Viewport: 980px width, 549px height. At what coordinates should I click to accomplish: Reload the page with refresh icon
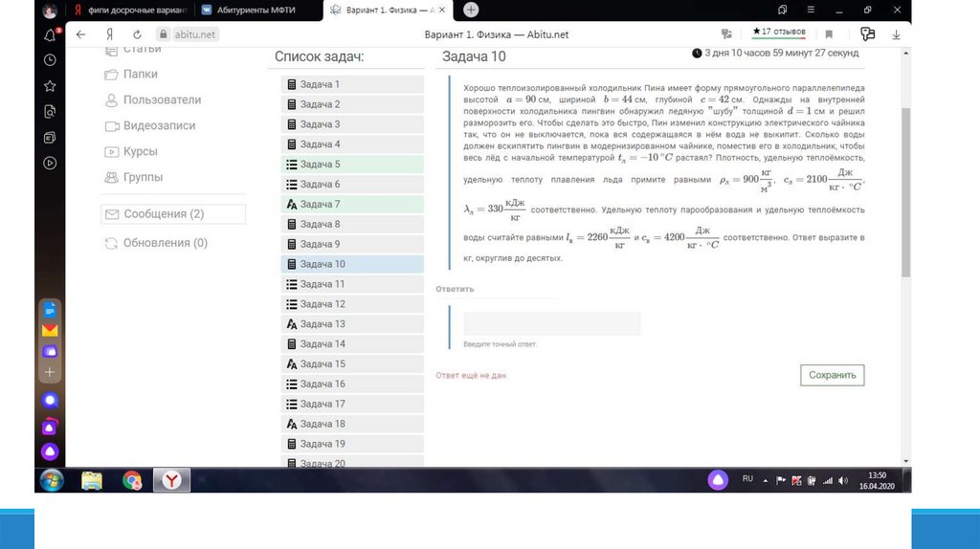(137, 34)
